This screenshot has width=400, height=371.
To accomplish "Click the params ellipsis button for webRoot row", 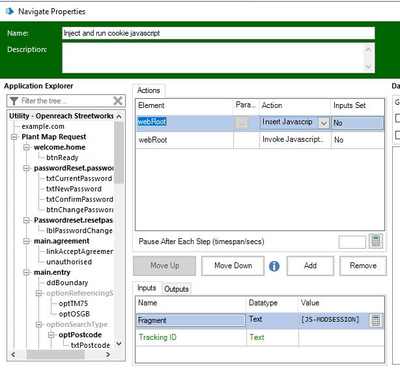I will point(241,123).
